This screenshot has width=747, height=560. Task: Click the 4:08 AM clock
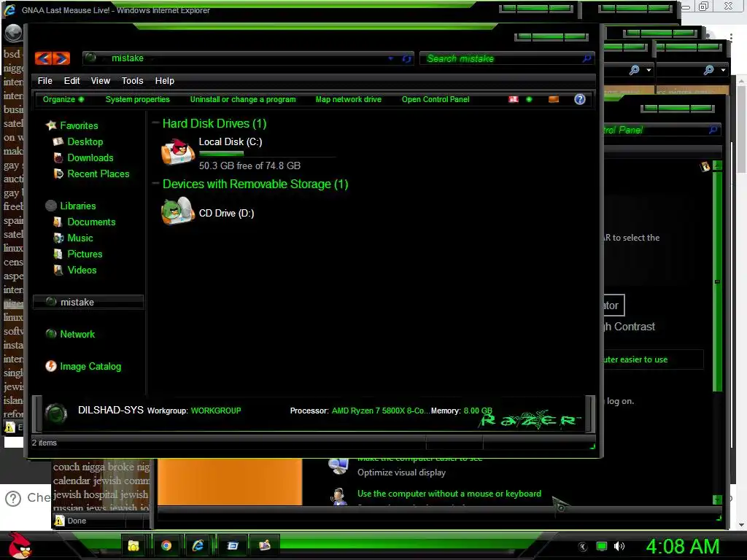pyautogui.click(x=682, y=546)
